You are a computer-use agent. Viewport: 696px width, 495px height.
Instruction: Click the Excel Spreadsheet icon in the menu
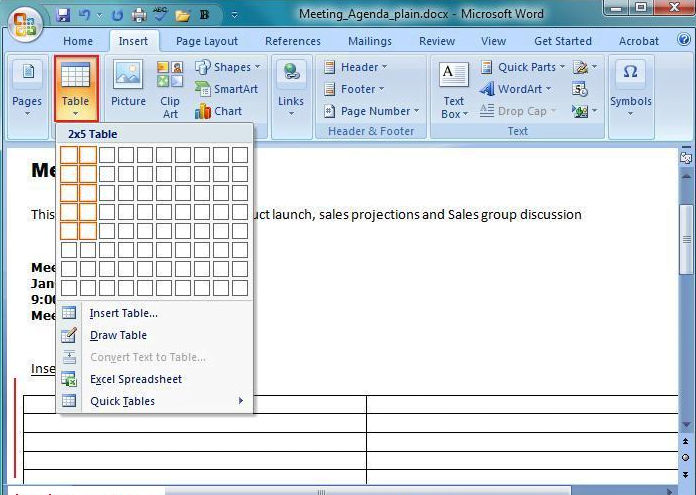click(69, 379)
